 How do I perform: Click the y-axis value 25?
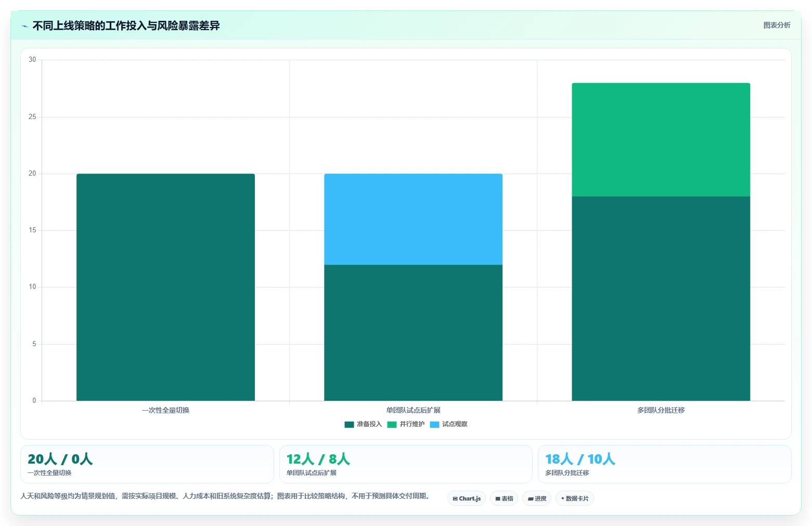point(32,117)
